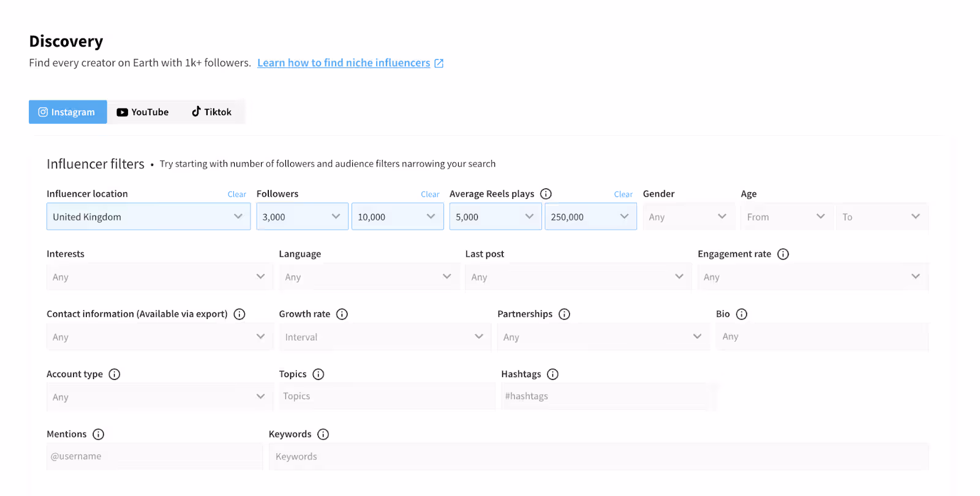This screenshot has width=980, height=496.
Task: Open the Followers minimum 3,000 dropdown
Action: [x=303, y=217]
